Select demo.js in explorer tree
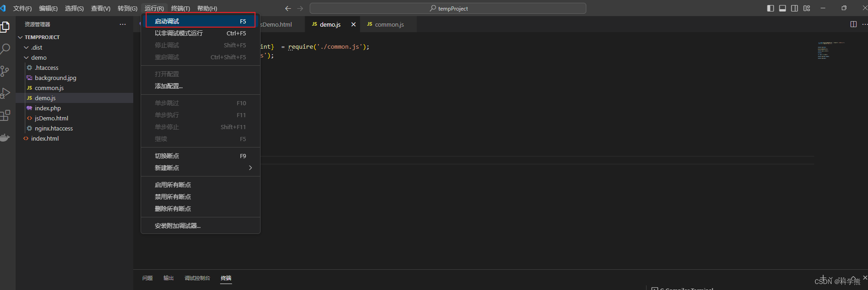The width and height of the screenshot is (868, 290). pyautogui.click(x=74, y=98)
